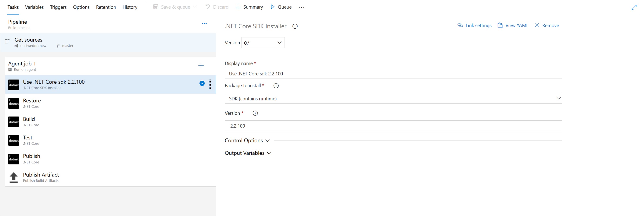Click Link settings
The height and width of the screenshot is (216, 644).
[474, 25]
